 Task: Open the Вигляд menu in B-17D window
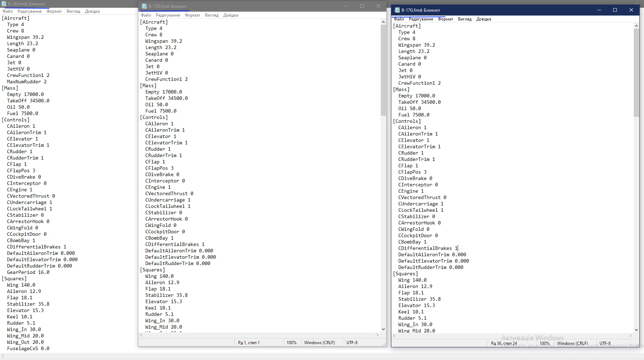(212, 15)
